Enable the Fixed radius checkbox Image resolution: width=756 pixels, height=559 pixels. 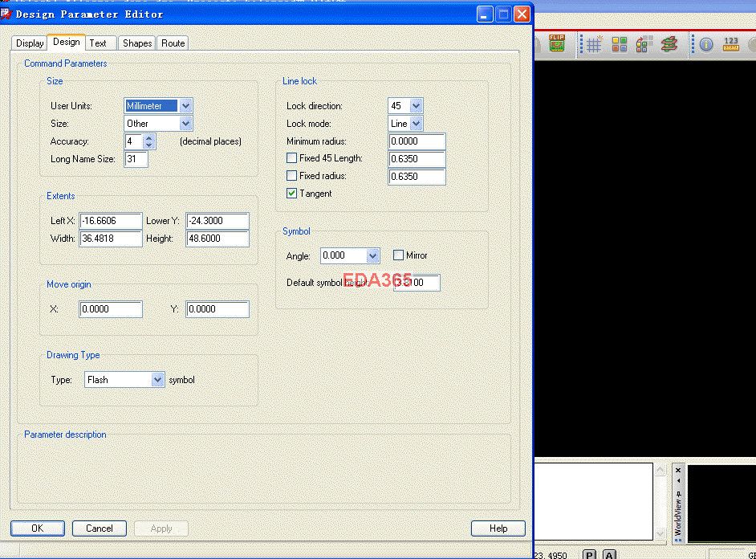tap(291, 176)
